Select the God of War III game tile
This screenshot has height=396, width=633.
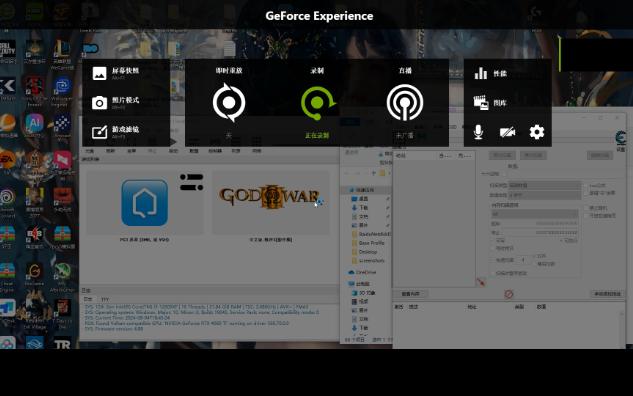click(x=270, y=202)
